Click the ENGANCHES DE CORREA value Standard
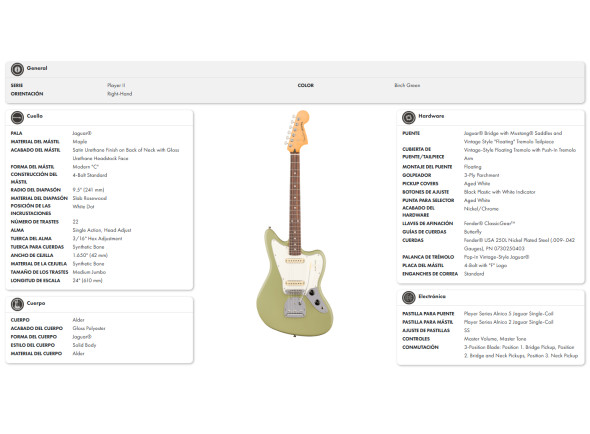This screenshot has width=590, height=434. 474,274
